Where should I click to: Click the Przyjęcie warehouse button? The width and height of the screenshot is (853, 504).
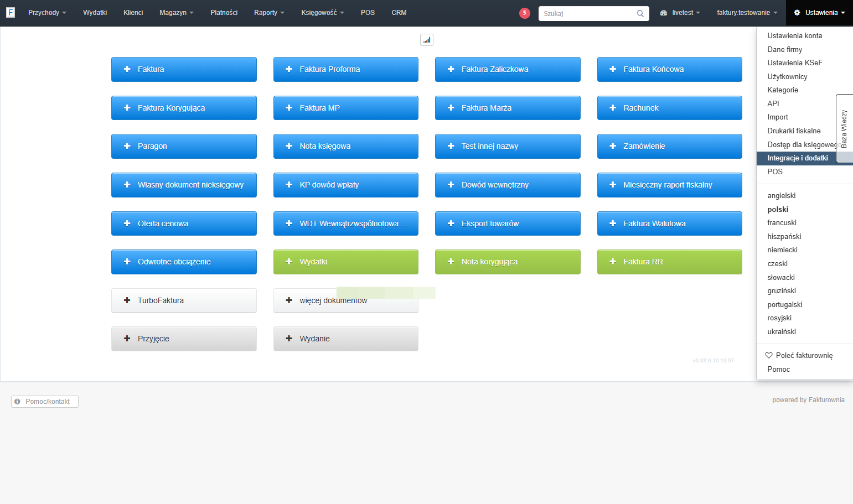tap(184, 339)
